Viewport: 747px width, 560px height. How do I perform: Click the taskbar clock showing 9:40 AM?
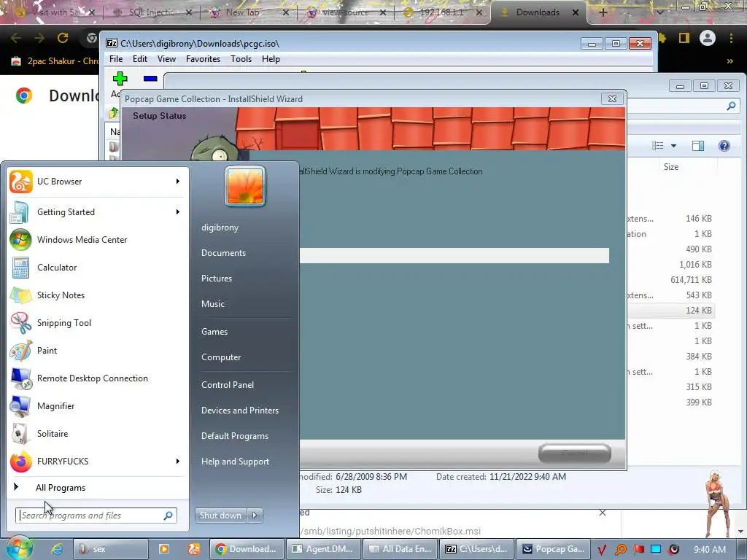[x=710, y=550]
